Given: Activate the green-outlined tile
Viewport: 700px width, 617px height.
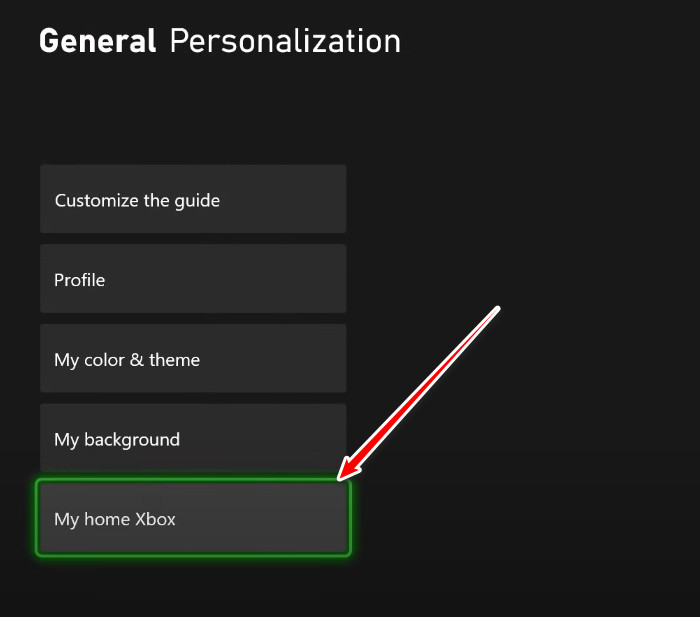Looking at the screenshot, I should coord(193,519).
